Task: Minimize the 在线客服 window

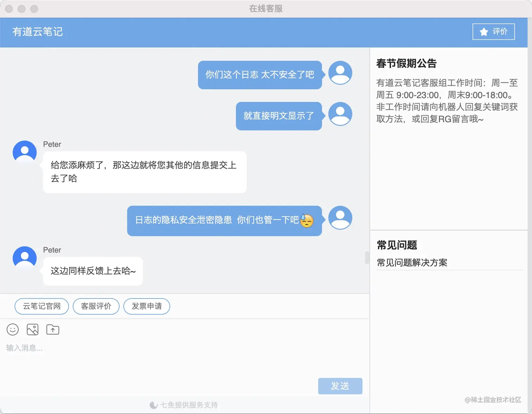Action: 21,9
